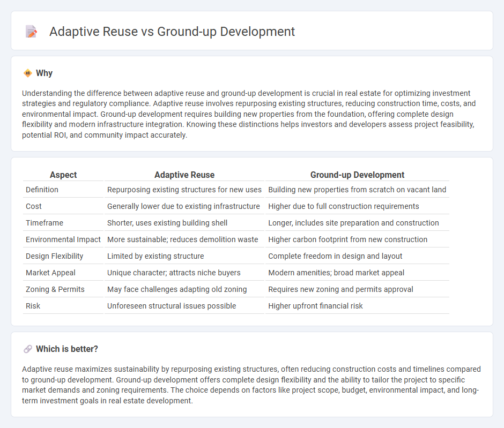504x428 pixels.
Task: Click the 'Design Flexibility' row label
Action: (54, 256)
